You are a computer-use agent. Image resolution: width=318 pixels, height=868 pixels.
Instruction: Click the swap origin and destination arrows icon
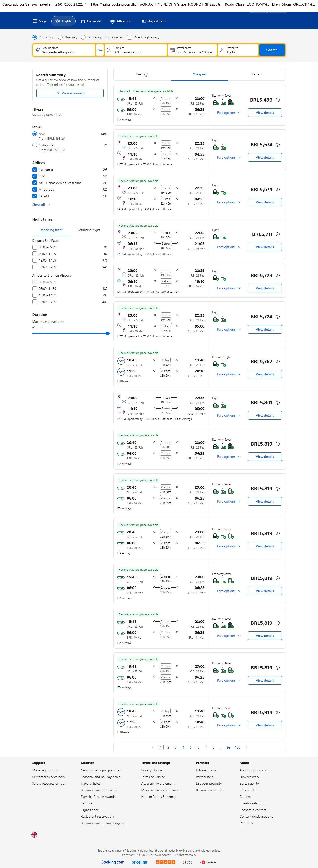coord(100,50)
